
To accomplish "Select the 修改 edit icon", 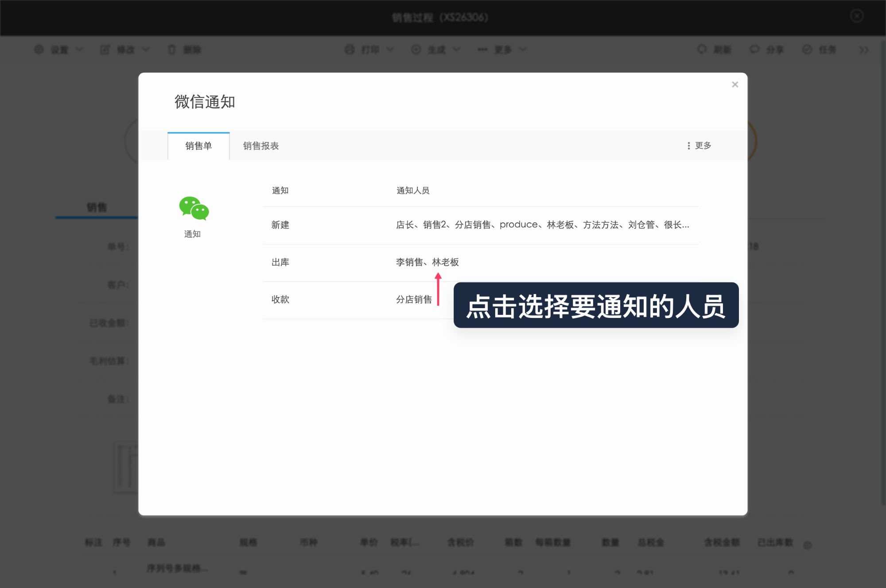I will [x=105, y=50].
